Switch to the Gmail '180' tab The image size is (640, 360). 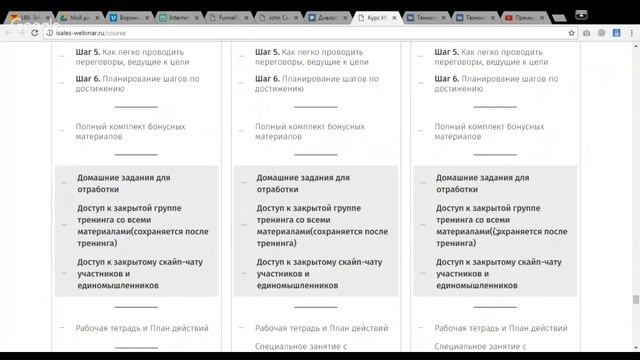28,18
